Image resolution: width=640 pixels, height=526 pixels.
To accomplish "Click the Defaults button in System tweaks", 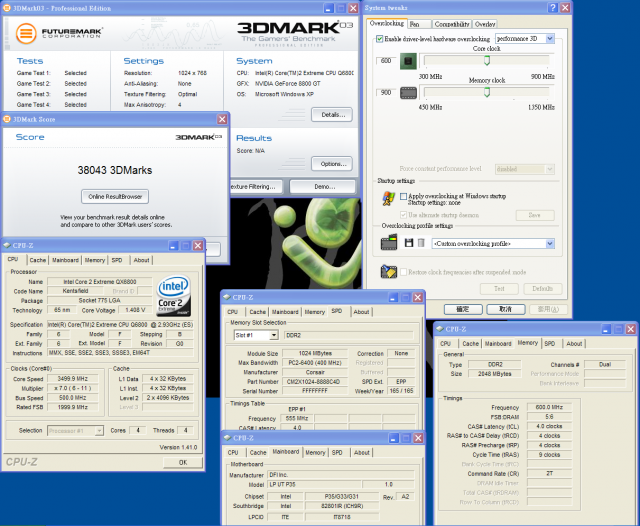I will click(x=542, y=289).
